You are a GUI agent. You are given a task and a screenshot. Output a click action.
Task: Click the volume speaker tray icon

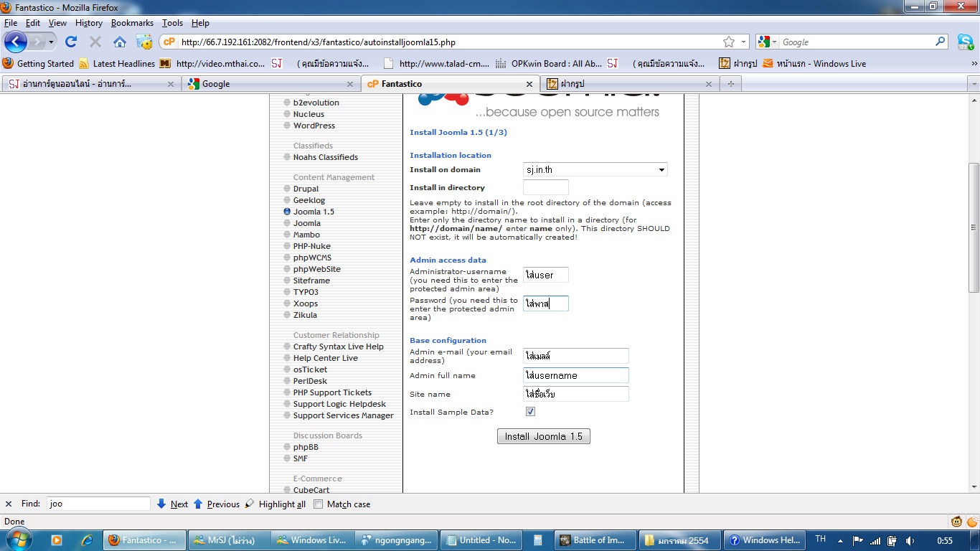[x=910, y=540]
